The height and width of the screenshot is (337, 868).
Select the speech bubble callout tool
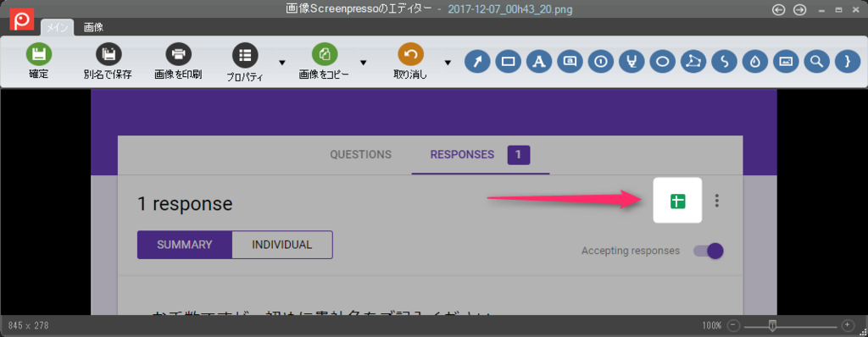(x=570, y=62)
